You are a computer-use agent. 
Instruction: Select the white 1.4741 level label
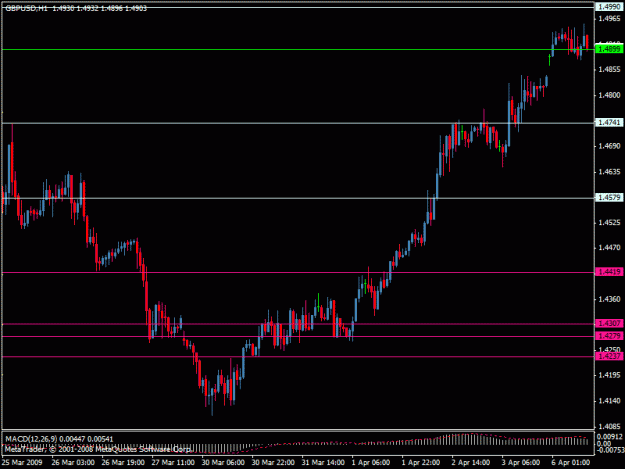pyautogui.click(x=609, y=122)
